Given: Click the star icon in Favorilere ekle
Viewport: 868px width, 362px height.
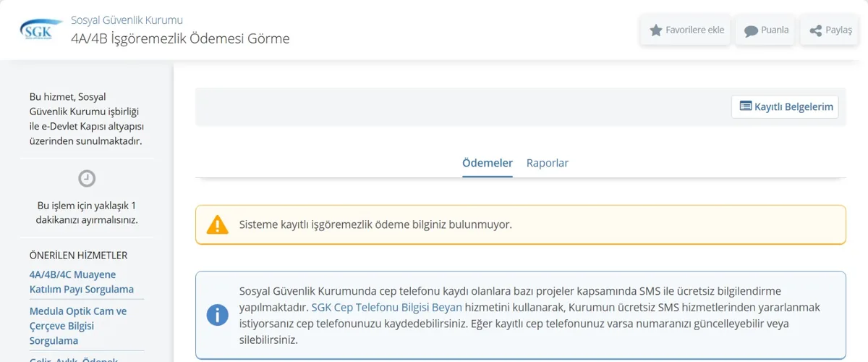Looking at the screenshot, I should point(656,30).
